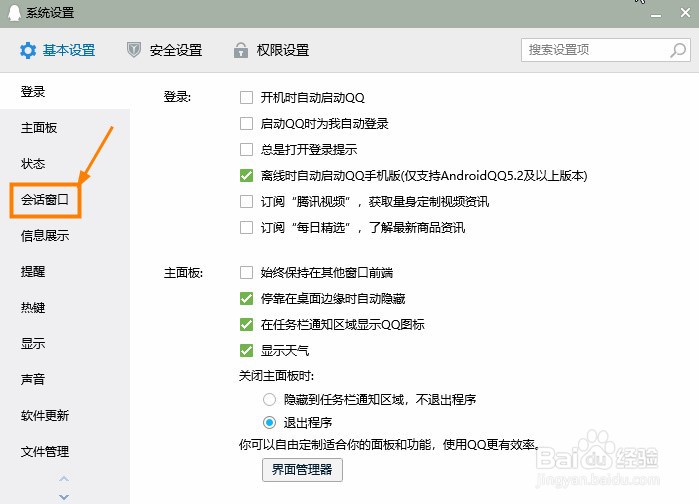699x504 pixels.
Task: Open 提醒 in the sidebar
Action: click(33, 271)
